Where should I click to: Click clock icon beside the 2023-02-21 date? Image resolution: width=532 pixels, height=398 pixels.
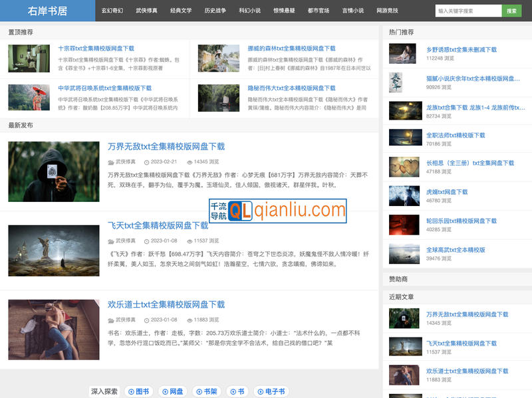tap(146, 161)
